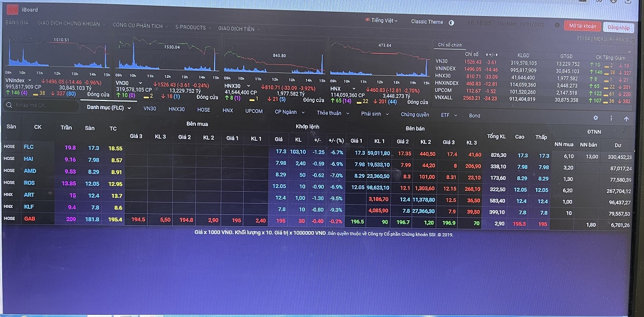The width and height of the screenshot is (644, 317).
Task: Click the search magnifier icon
Action: (10, 105)
